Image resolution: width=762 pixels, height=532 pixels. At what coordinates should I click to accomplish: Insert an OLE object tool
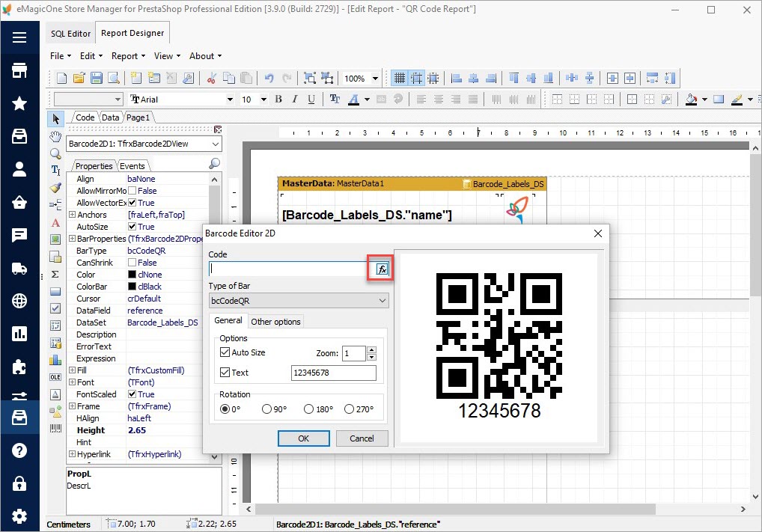coord(55,377)
